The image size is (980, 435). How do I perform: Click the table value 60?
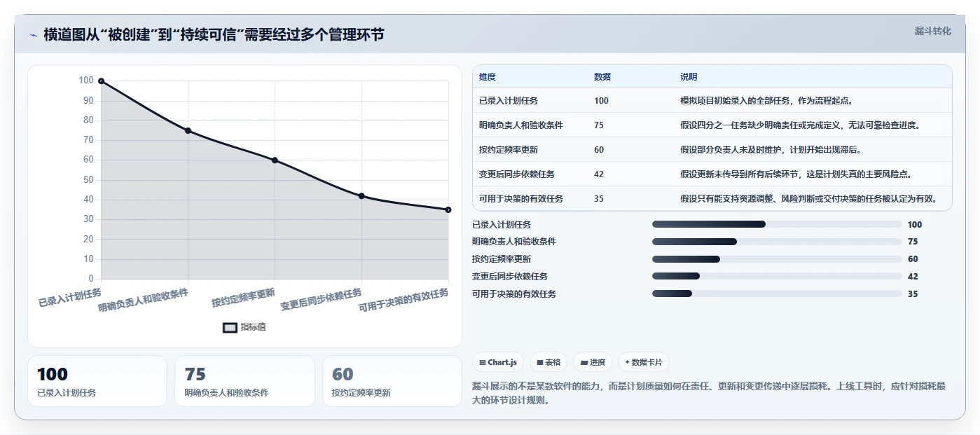599,150
